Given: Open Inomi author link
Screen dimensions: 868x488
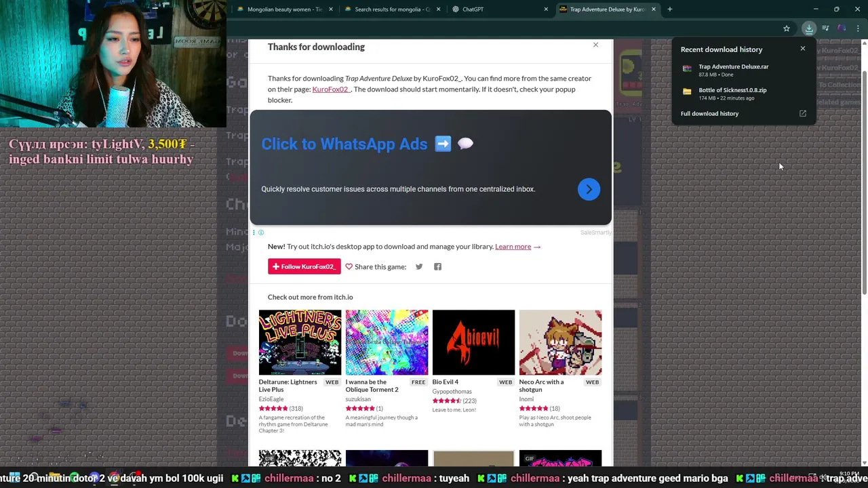Looking at the screenshot, I should click(526, 399).
